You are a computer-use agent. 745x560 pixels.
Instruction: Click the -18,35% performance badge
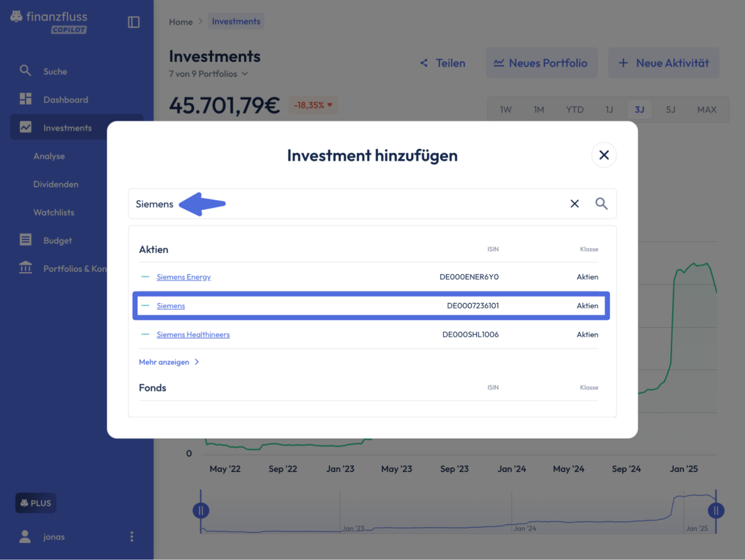[313, 105]
